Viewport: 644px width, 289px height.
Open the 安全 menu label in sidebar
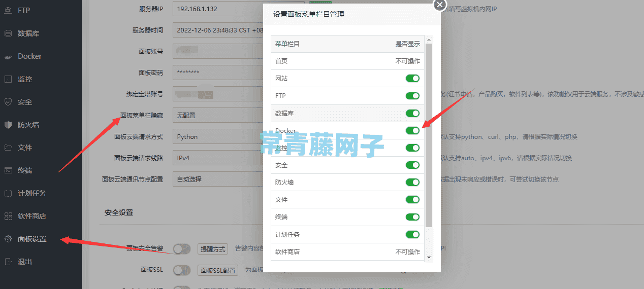click(x=25, y=102)
